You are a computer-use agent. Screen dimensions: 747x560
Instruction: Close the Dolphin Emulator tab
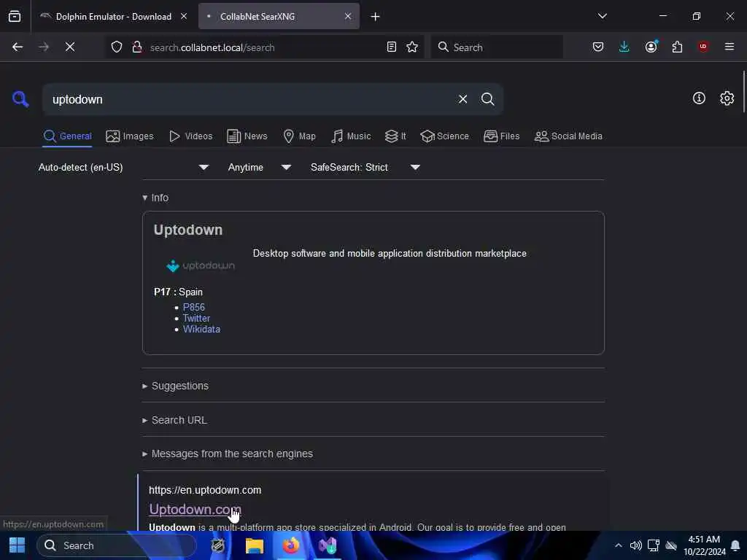click(x=184, y=16)
